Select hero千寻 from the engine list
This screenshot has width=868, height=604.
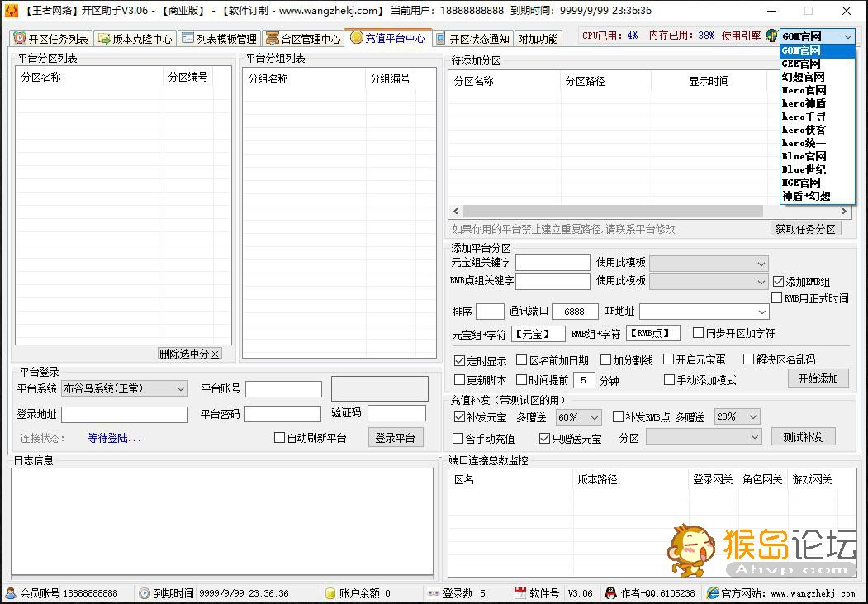[x=817, y=117]
